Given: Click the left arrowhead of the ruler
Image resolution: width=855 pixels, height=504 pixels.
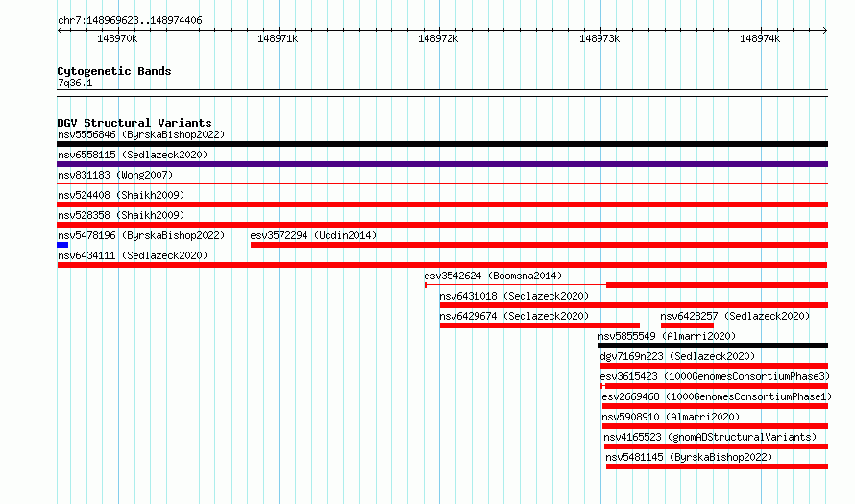Looking at the screenshot, I should (60, 31).
